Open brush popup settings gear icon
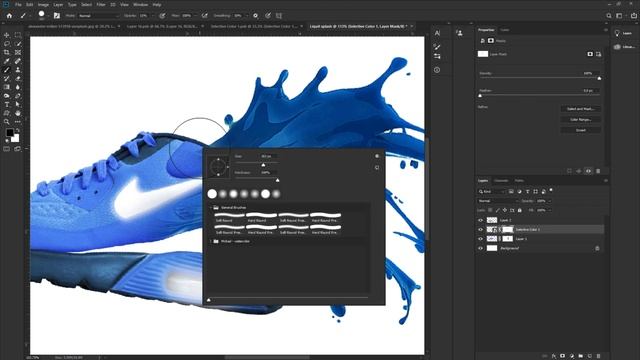 coord(377,156)
